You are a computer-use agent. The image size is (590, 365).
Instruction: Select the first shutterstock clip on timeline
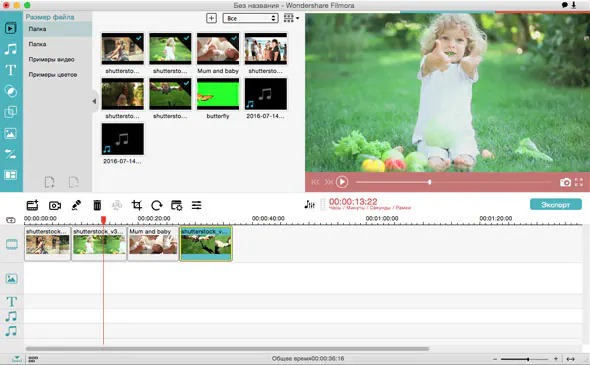point(47,243)
